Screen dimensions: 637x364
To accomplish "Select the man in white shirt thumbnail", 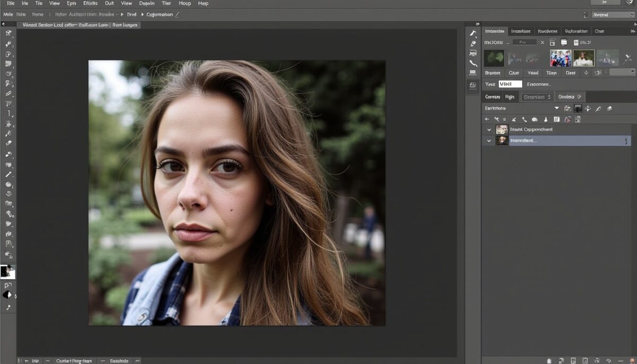I will (x=583, y=58).
